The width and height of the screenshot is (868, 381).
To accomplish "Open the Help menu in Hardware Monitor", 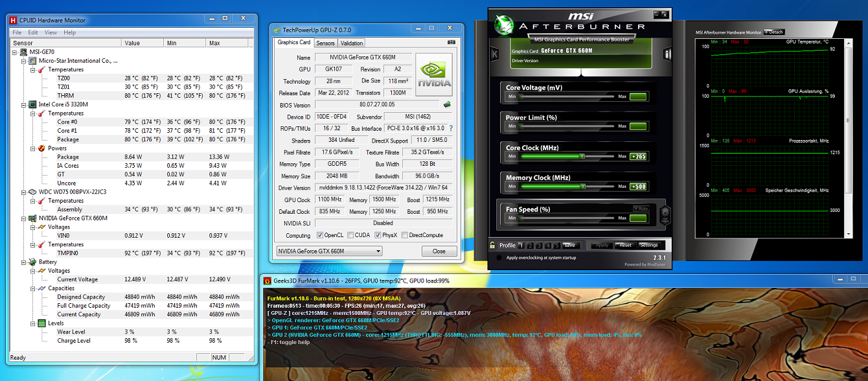I will pyautogui.click(x=69, y=32).
